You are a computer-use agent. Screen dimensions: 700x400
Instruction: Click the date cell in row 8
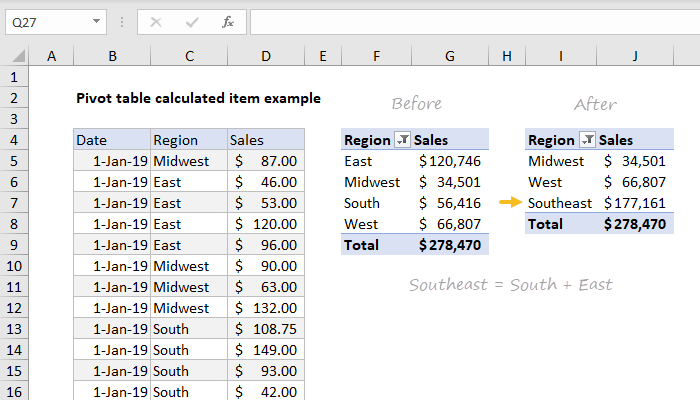click(112, 224)
